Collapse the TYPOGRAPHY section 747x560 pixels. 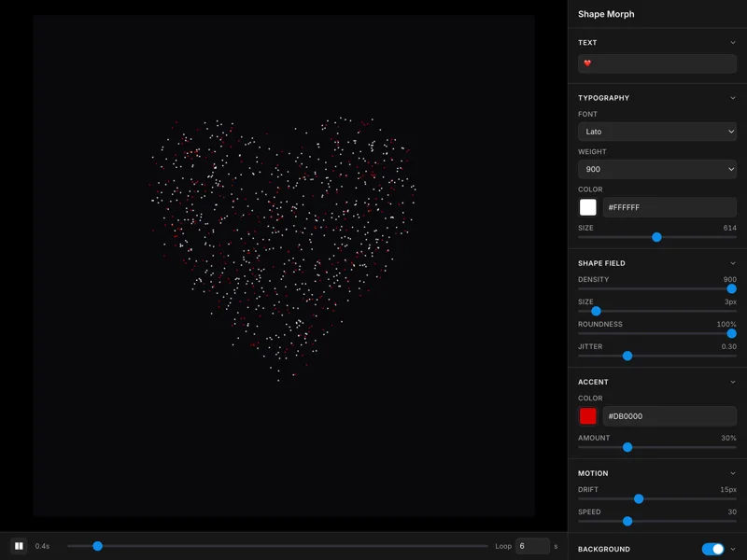tap(733, 98)
